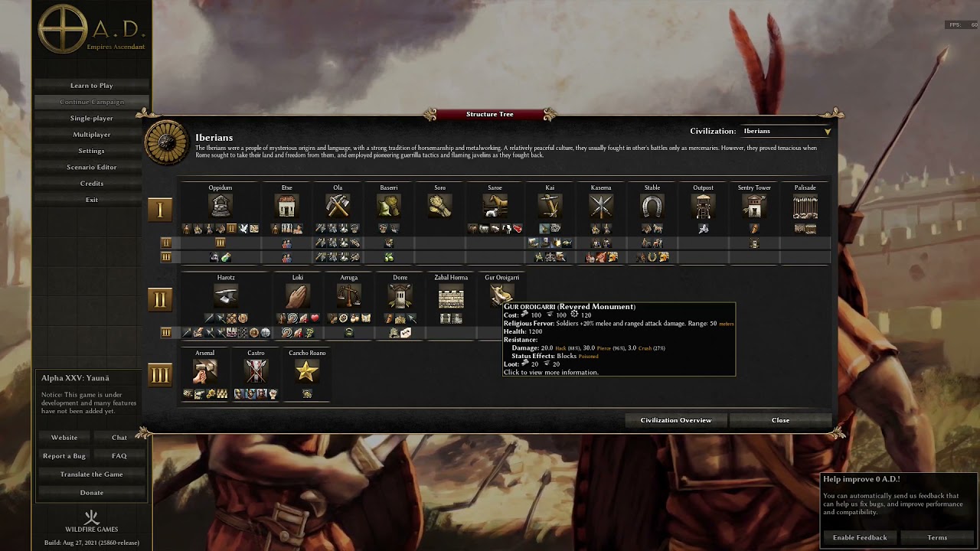Open the Settings menu
The height and width of the screenshot is (551, 980).
tap(92, 151)
